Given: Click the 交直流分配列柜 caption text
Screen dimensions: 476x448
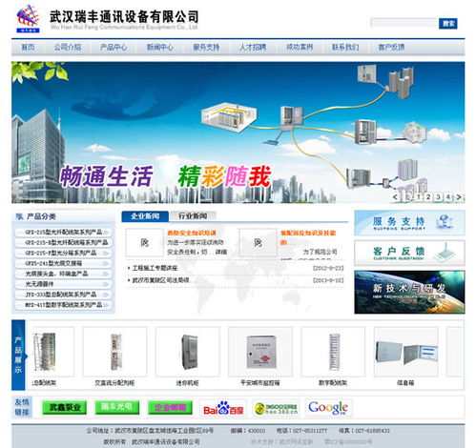Looking at the screenshot, I should click(x=114, y=383).
